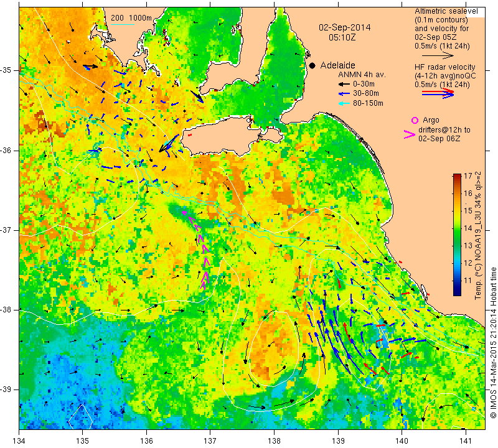This screenshot has width=498, height=448.
Task: Click the longitude axis label 137
Action: click(x=210, y=441)
